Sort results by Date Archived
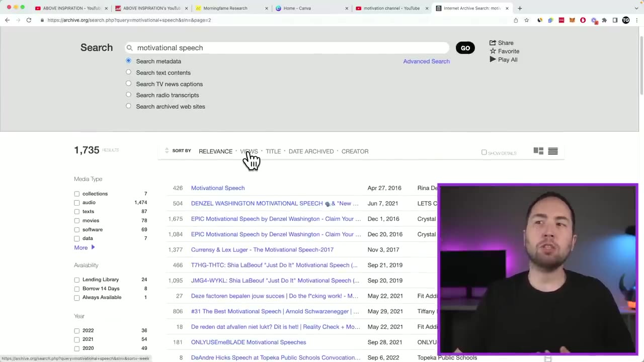 click(311, 151)
